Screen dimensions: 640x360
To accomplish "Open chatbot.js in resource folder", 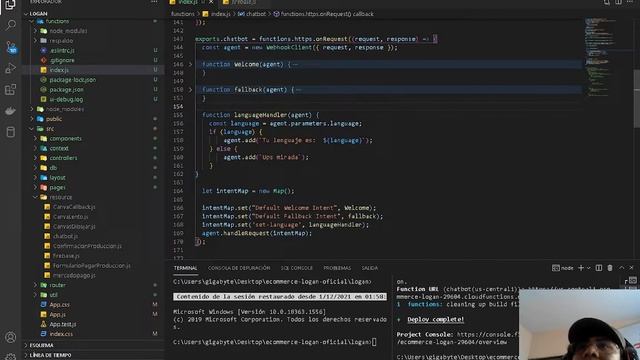I will [x=65, y=236].
